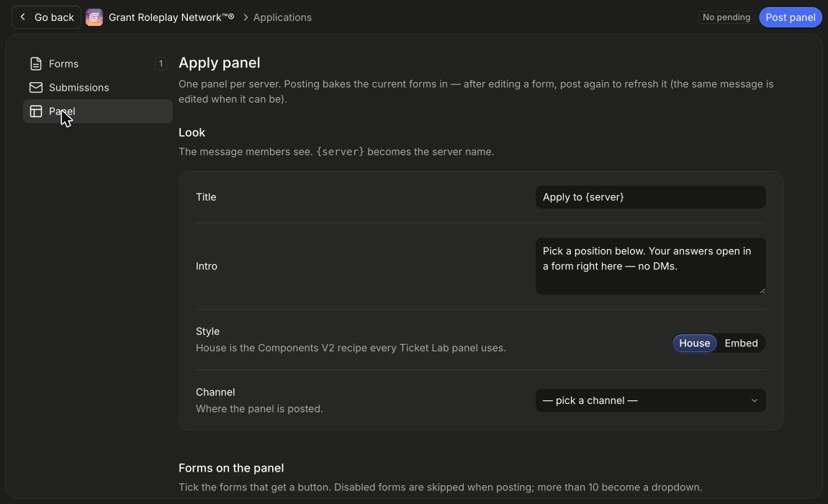Click the Look section heading

pyautogui.click(x=192, y=132)
